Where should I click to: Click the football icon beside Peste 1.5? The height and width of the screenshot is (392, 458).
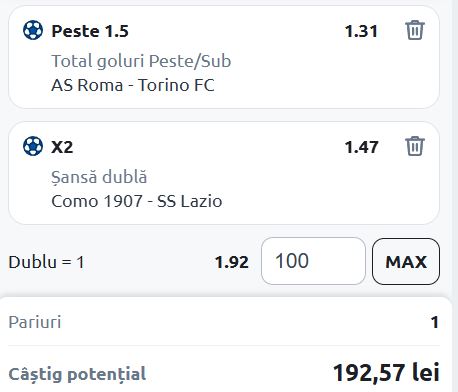tap(33, 30)
